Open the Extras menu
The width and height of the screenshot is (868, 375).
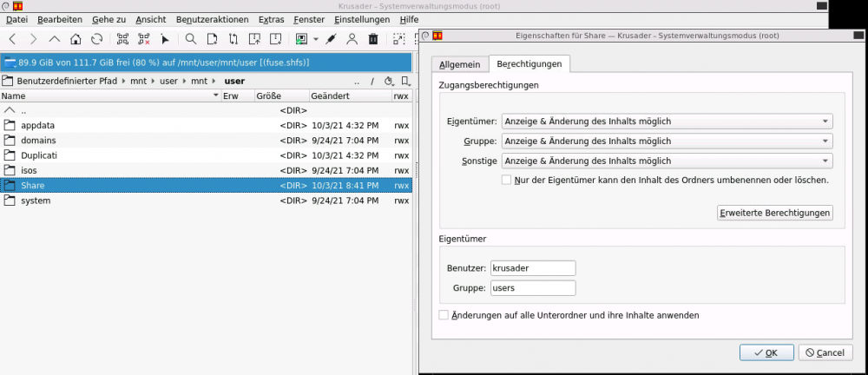pyautogui.click(x=271, y=19)
